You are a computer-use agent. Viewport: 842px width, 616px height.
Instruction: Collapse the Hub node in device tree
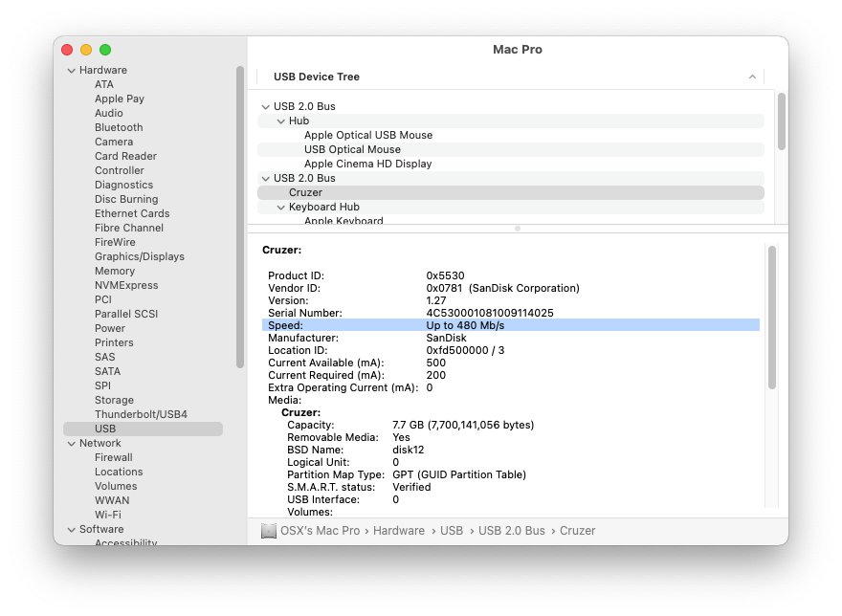[280, 121]
